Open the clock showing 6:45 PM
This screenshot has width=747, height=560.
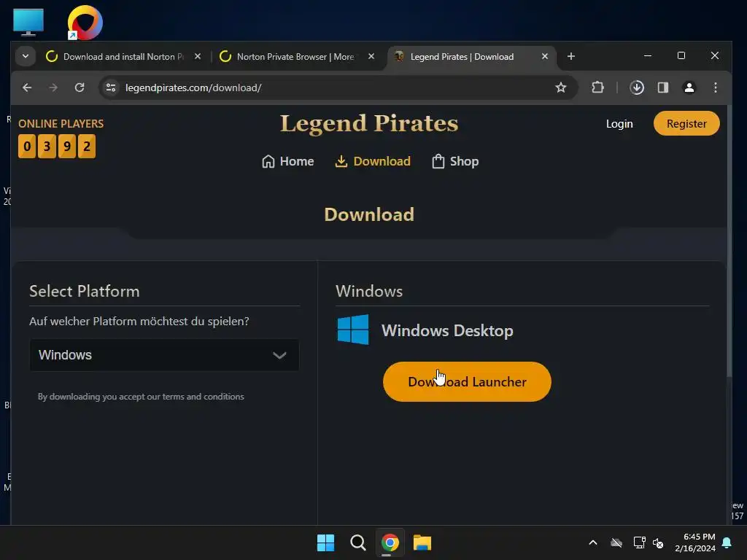(695, 542)
